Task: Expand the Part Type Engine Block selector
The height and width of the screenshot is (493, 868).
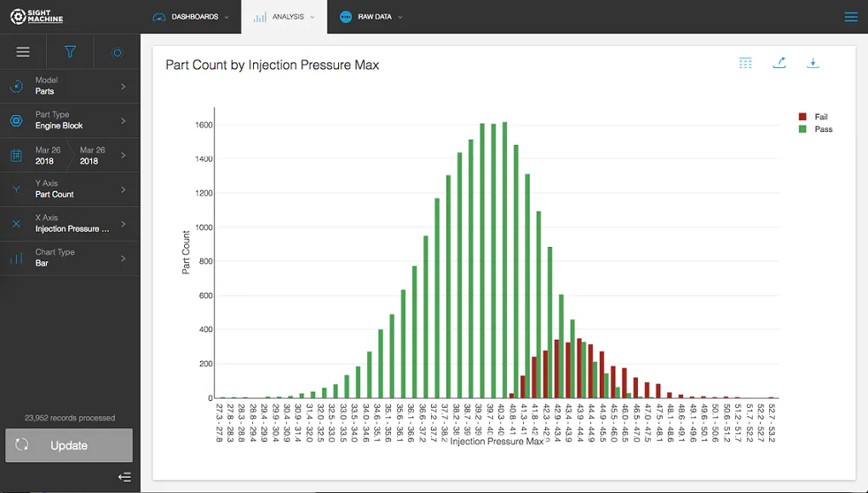Action: pos(70,121)
